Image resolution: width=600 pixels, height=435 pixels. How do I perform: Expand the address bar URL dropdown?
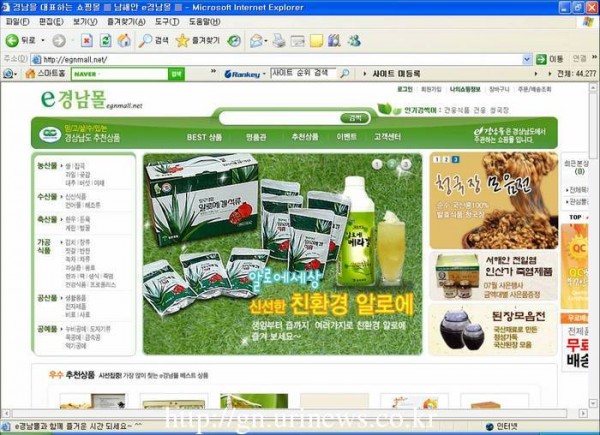527,59
